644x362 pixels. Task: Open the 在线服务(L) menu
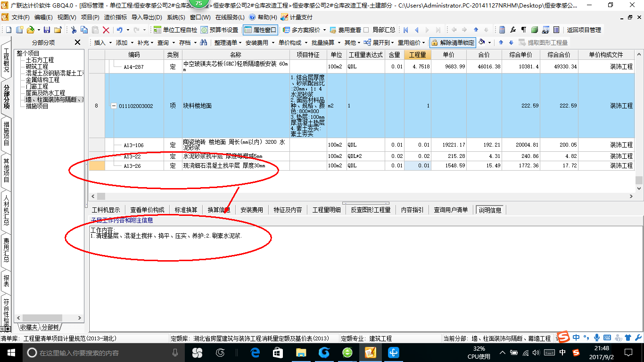[230, 17]
